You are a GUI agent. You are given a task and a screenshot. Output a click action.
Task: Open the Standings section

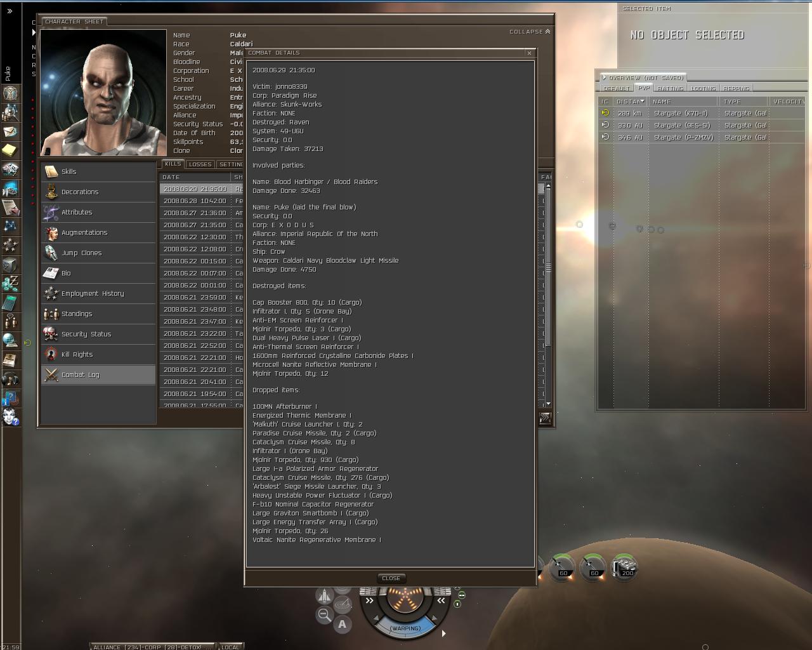98,314
